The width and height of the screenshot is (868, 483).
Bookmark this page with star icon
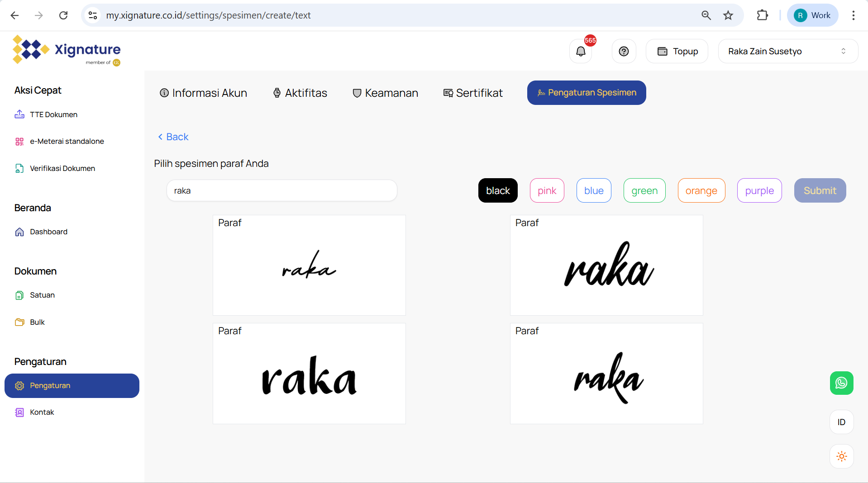tap(728, 15)
